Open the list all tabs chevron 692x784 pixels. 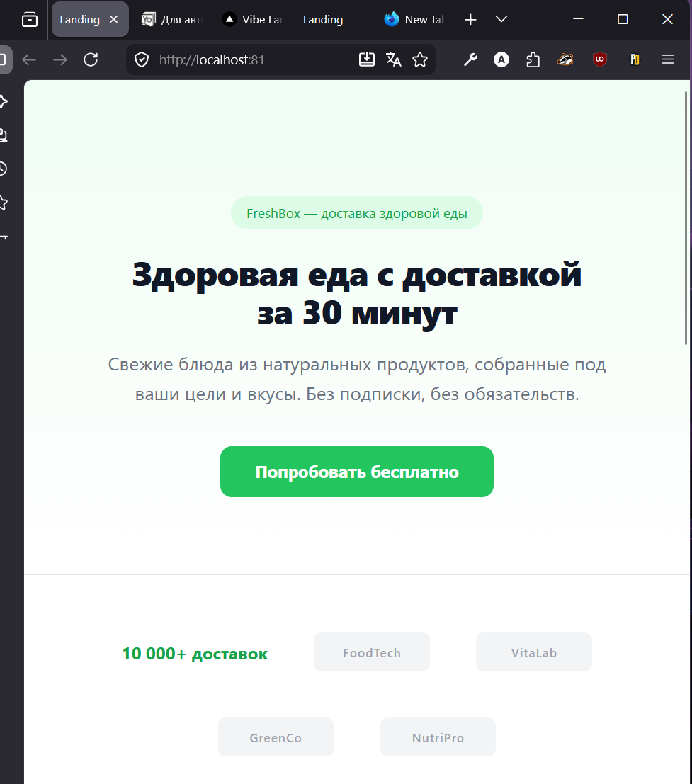pos(501,19)
